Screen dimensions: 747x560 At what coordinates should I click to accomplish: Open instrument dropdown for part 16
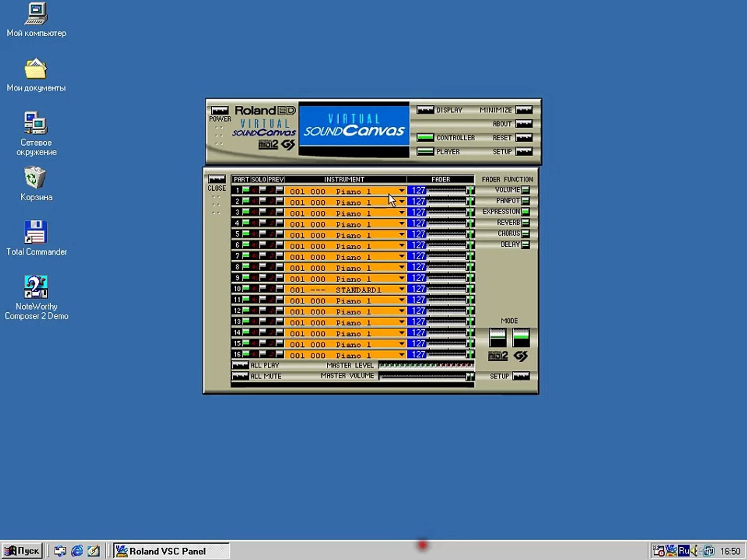(402, 354)
